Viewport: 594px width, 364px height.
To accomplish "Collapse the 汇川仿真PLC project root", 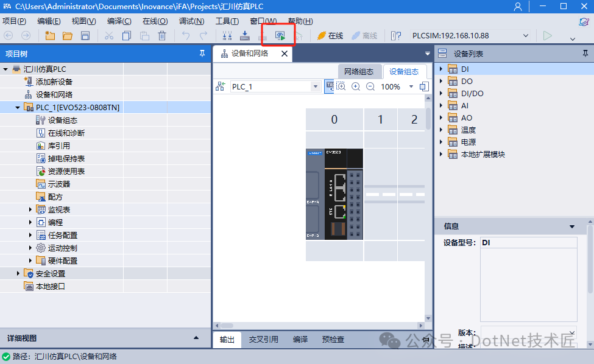I will (x=5, y=69).
